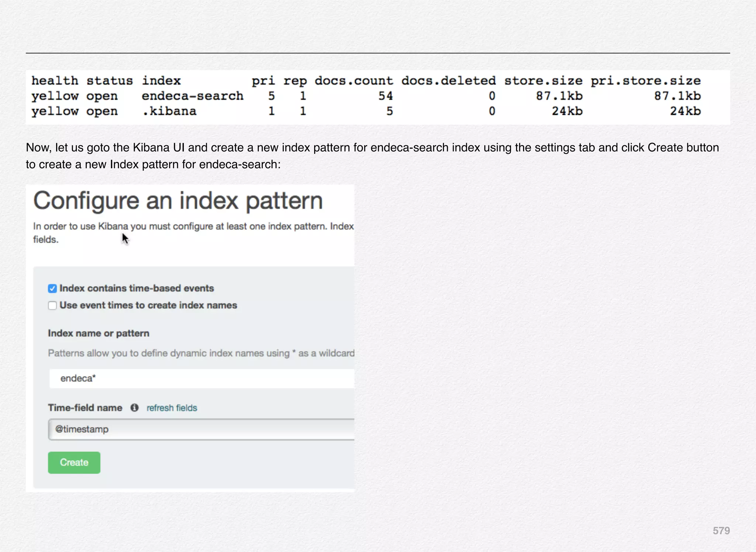Click the 24kb value under pri.store.size
Viewport: 756px width, 552px height.
[685, 111]
